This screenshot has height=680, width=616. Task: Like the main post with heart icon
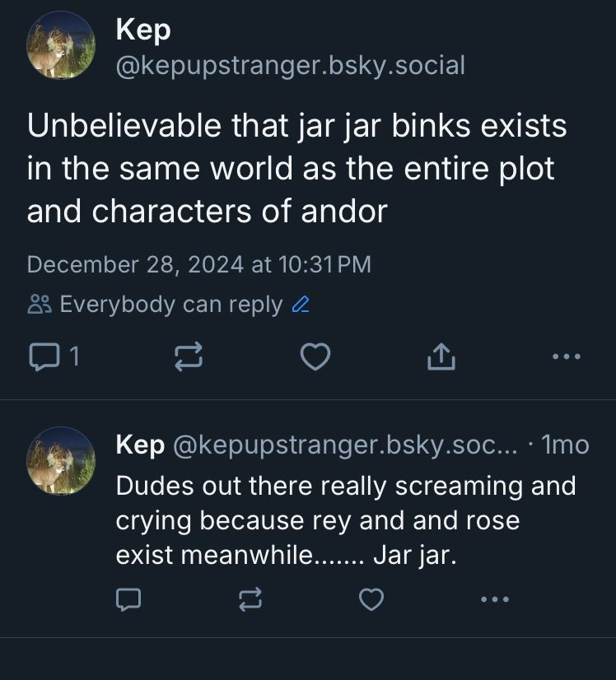315,356
